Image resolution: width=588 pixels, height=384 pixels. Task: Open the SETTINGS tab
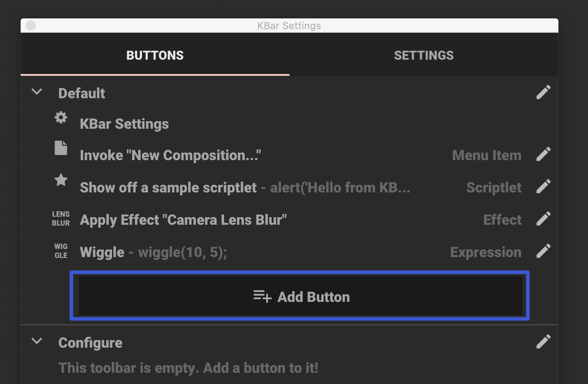pyautogui.click(x=424, y=55)
